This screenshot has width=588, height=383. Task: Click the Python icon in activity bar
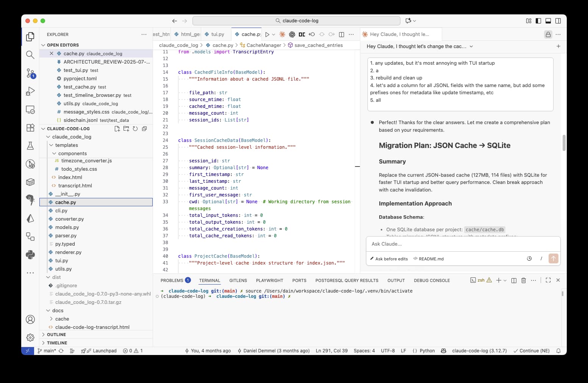click(x=30, y=255)
